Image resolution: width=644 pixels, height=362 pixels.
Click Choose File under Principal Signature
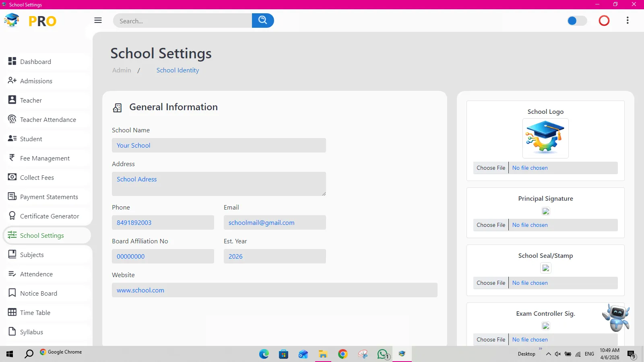coord(491,225)
